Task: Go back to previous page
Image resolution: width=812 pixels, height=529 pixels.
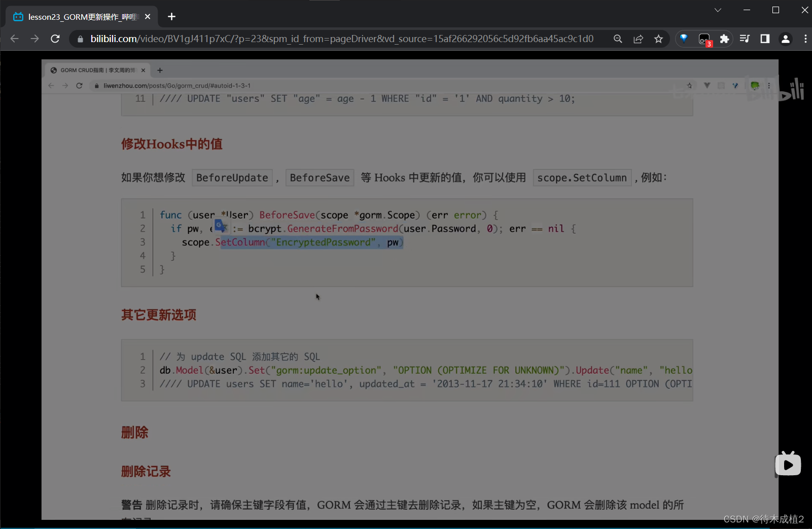Action: click(14, 39)
